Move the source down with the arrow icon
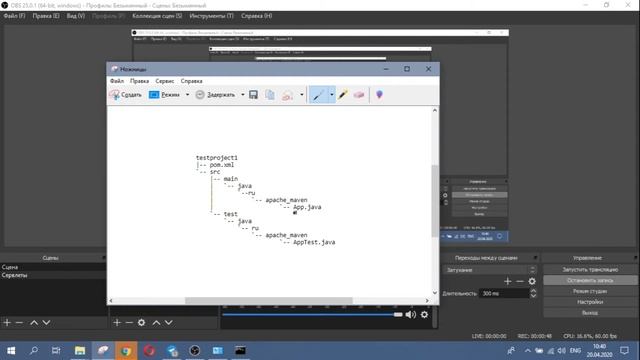640x360 pixels. (x=169, y=322)
